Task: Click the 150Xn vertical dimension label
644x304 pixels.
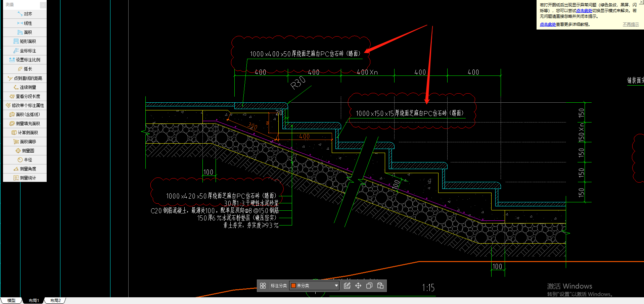Action: pyautogui.click(x=582, y=133)
